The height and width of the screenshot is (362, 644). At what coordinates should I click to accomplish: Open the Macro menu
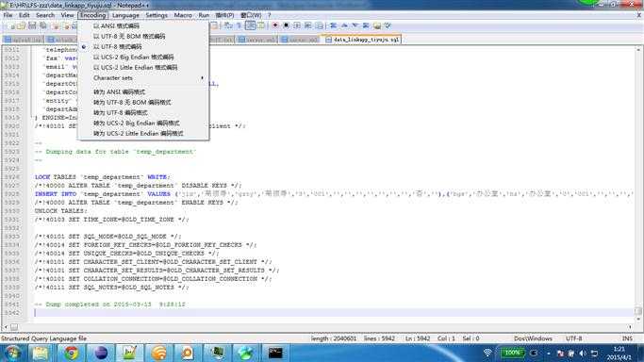click(x=183, y=15)
